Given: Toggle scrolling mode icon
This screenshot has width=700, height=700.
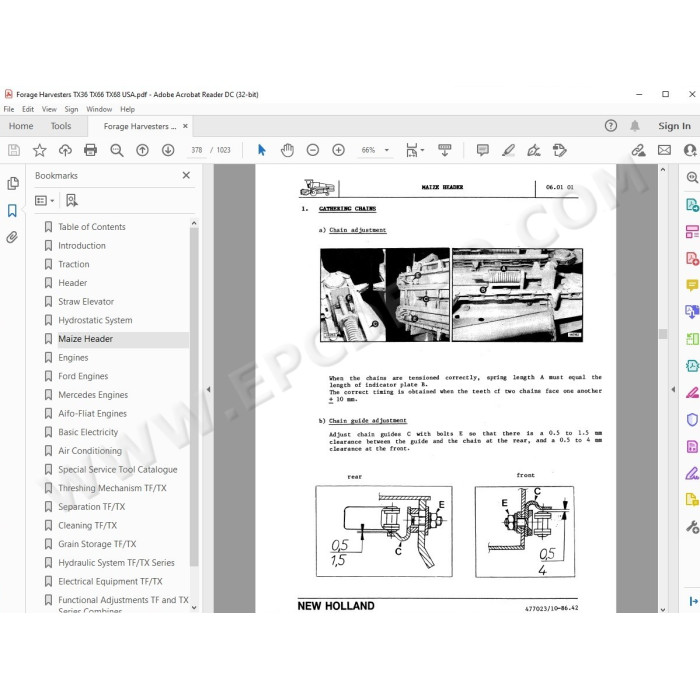Looking at the screenshot, I should [x=445, y=150].
